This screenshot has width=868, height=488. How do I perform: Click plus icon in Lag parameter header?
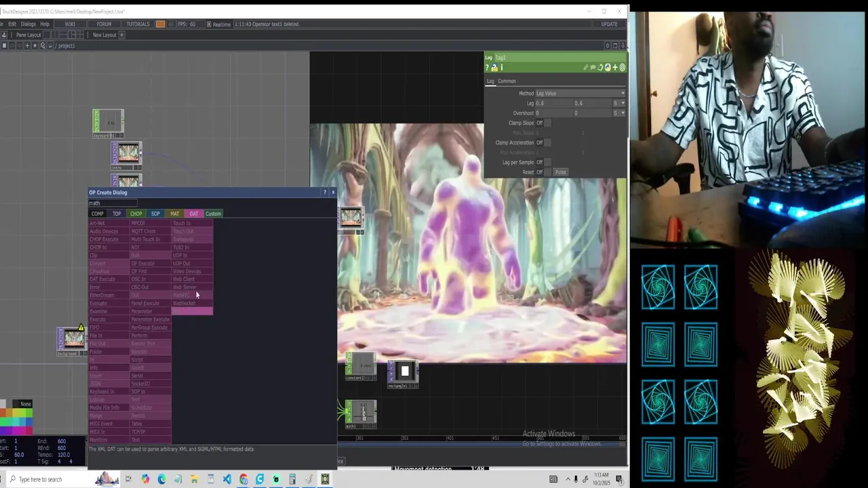[615, 68]
